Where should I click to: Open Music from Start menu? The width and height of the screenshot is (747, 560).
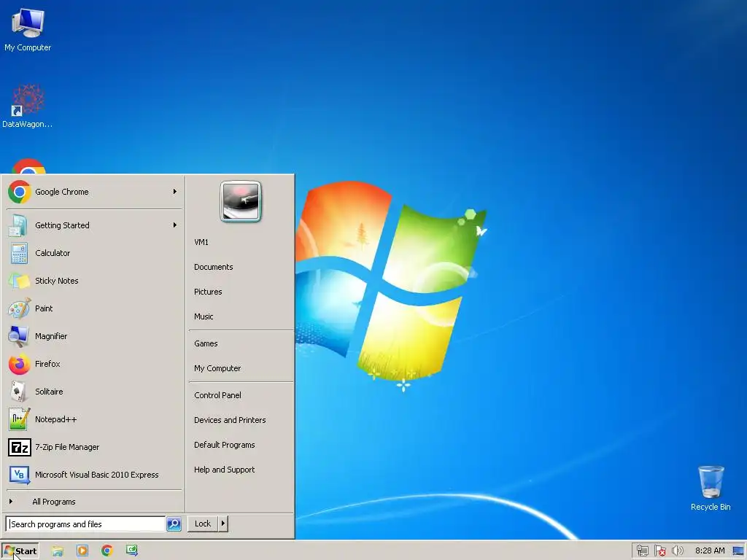204,316
